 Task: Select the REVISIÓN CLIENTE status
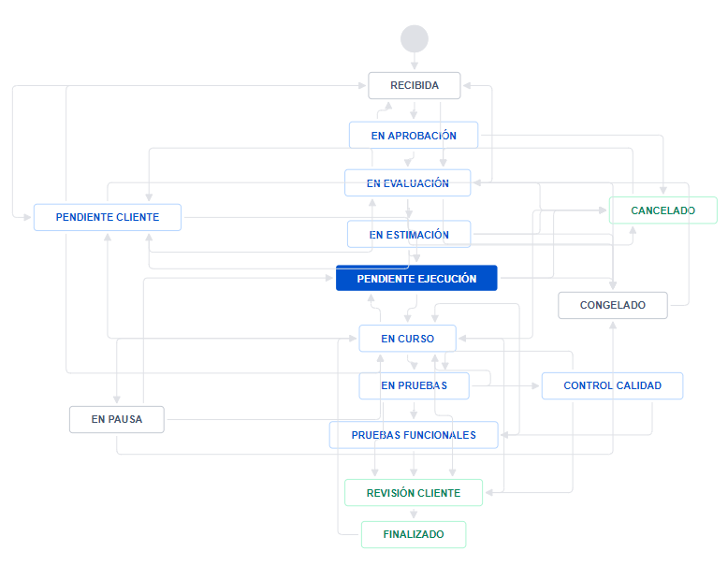pyautogui.click(x=414, y=493)
